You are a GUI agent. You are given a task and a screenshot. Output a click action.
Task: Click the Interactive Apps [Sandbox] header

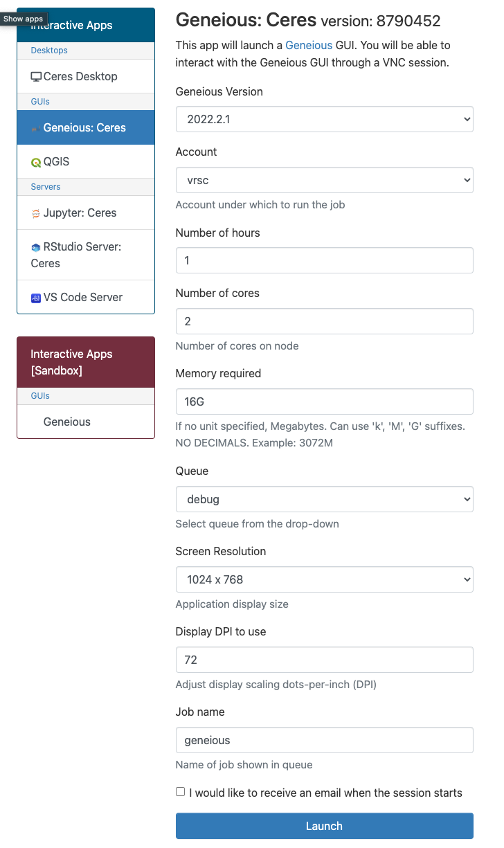[86, 362]
